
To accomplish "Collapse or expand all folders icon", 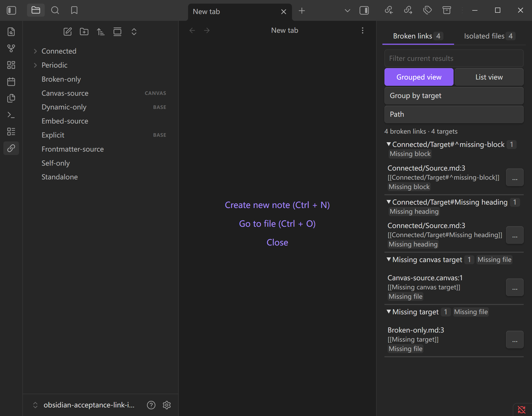I will pyautogui.click(x=134, y=32).
